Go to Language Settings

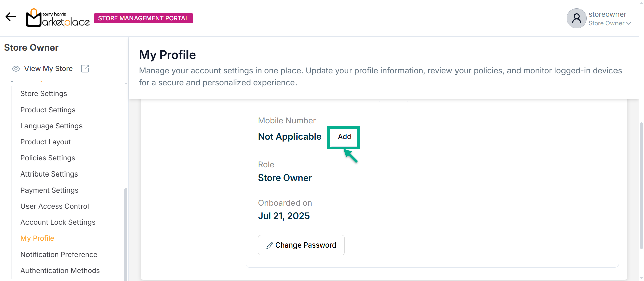(51, 126)
